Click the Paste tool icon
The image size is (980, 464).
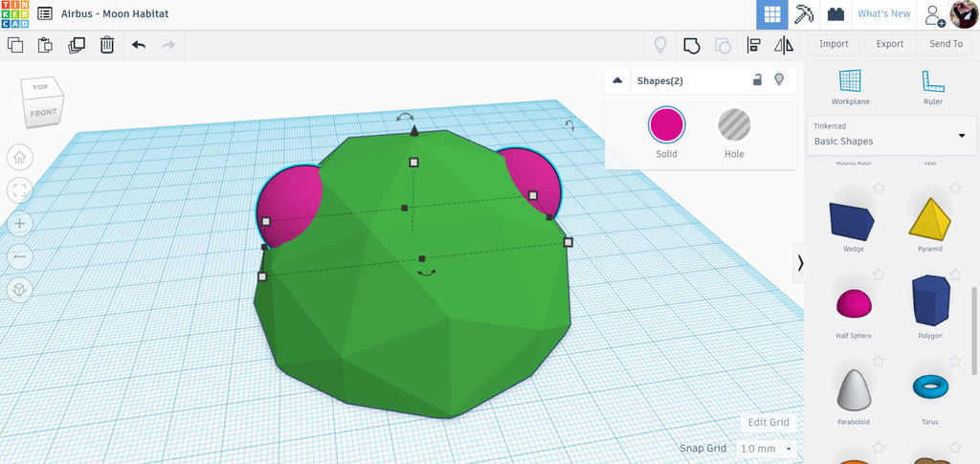45,45
